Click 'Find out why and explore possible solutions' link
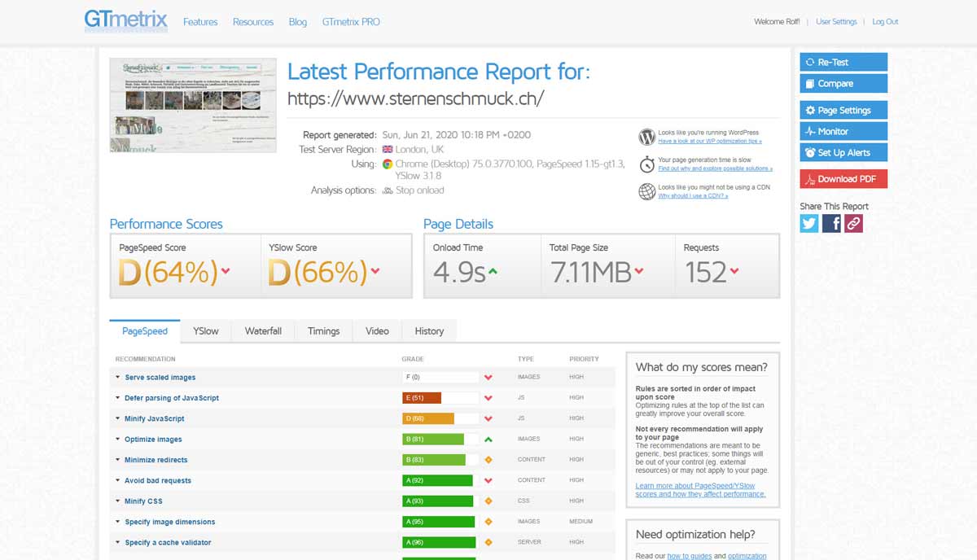 point(716,168)
